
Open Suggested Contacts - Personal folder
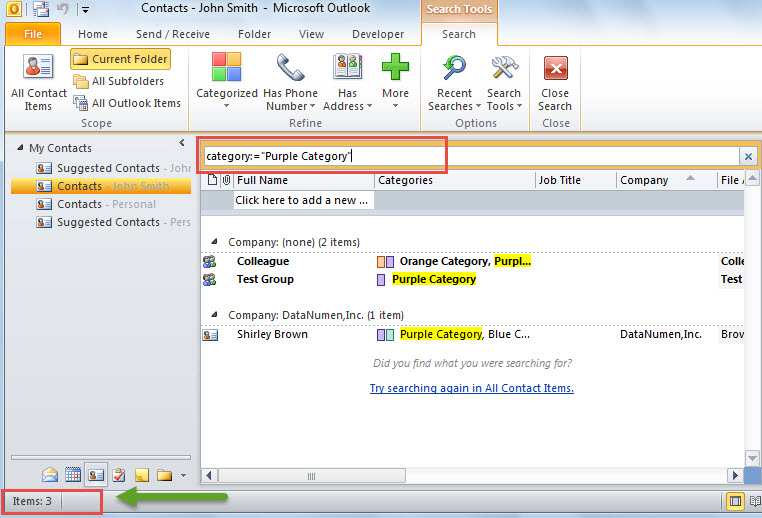[113, 222]
